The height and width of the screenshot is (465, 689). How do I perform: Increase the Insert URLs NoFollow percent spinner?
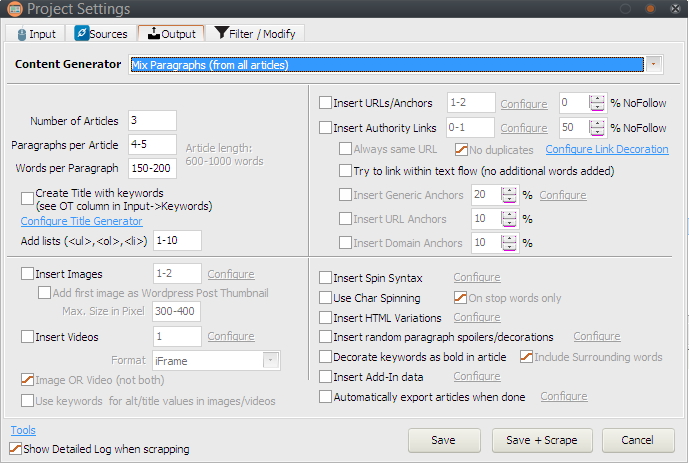click(597, 98)
